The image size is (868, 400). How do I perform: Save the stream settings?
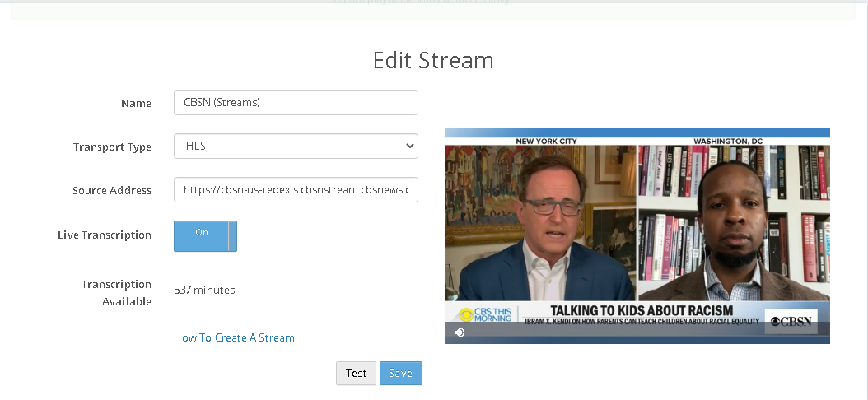401,374
